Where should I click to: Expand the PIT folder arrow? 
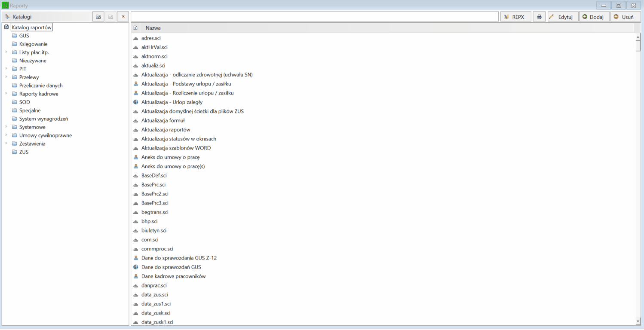pos(6,69)
